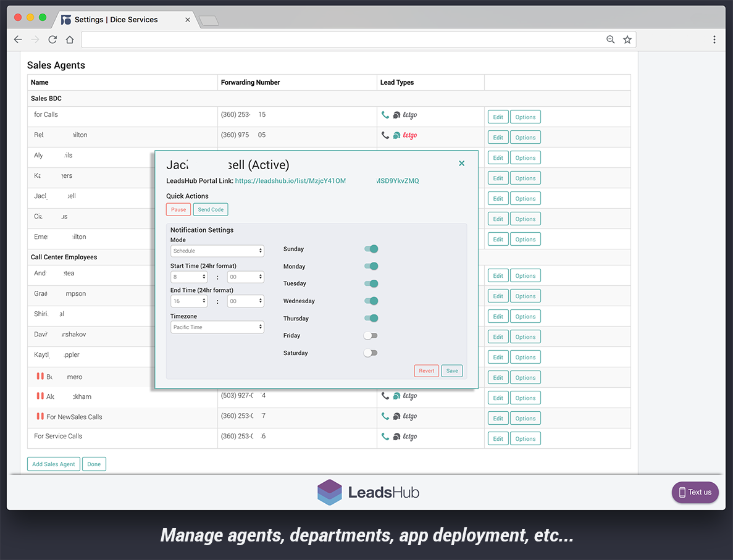
Task: Click the red Pause quick action
Action: 178,209
